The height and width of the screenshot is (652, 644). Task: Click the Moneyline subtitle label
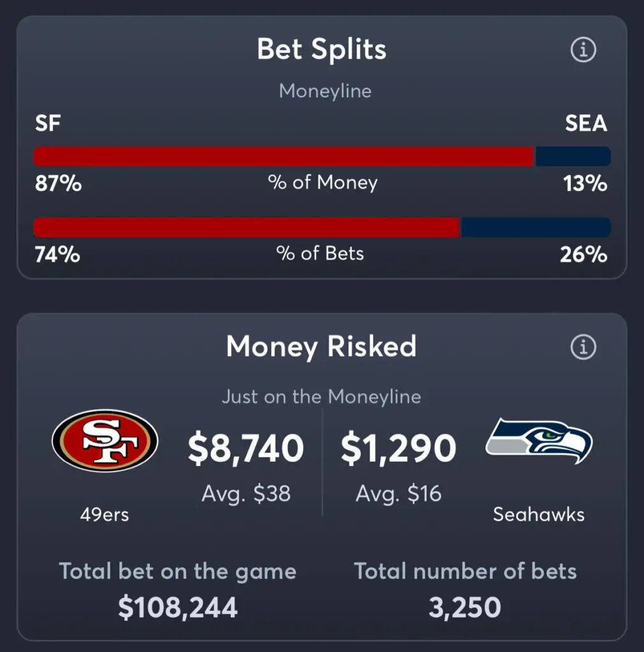325,91
